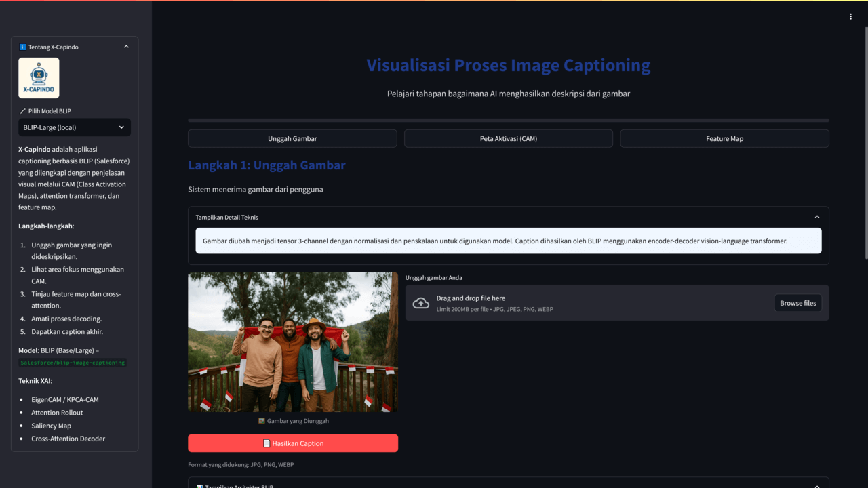Viewport: 868px width, 488px height.
Task: Click the picture icon beside Gambar yang Diunggah
Action: [262, 421]
